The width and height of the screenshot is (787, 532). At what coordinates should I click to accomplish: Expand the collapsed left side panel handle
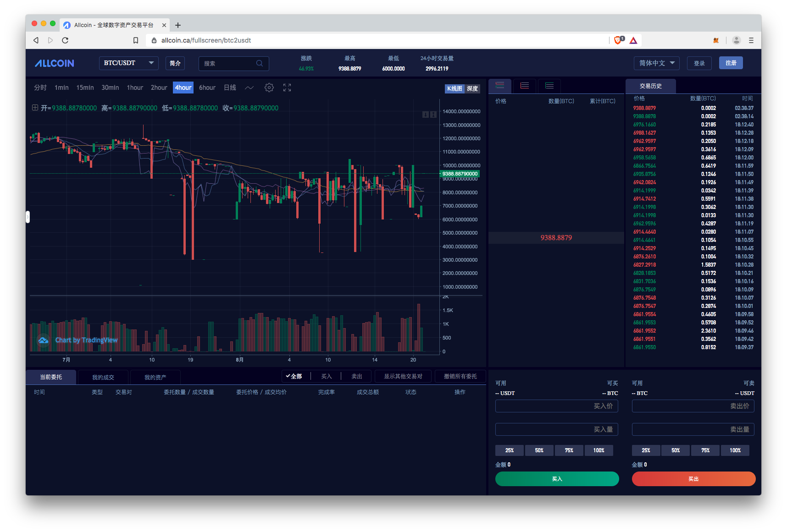[x=28, y=217]
